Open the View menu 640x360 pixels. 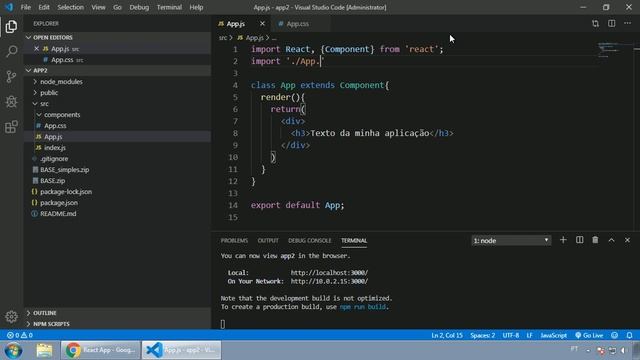pos(98,7)
